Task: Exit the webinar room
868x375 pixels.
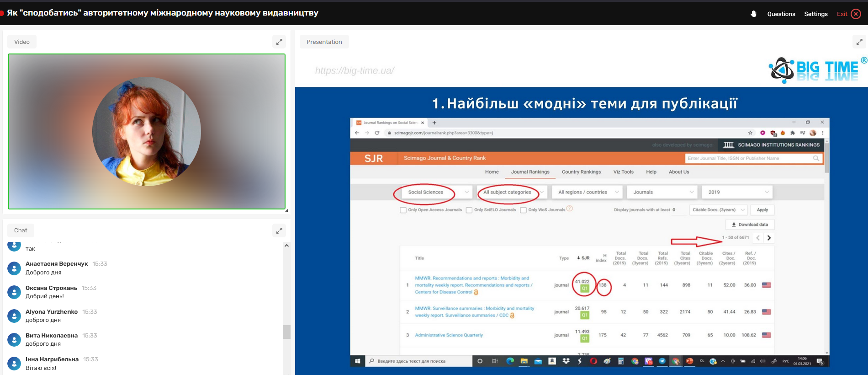Action: tap(849, 14)
